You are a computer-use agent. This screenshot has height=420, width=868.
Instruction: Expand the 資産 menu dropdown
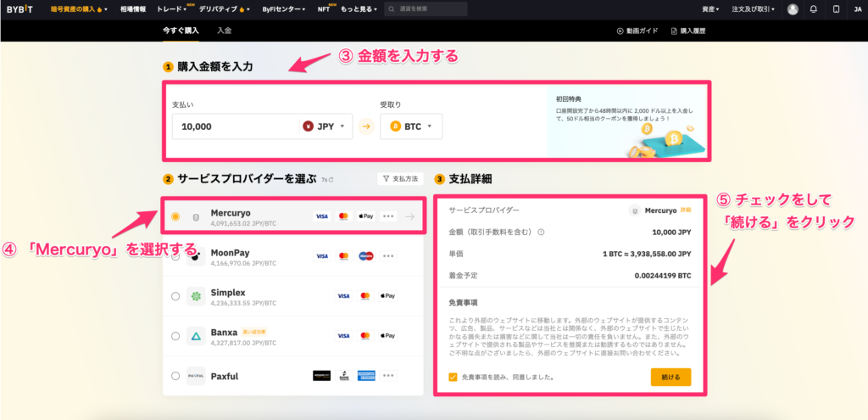click(710, 9)
